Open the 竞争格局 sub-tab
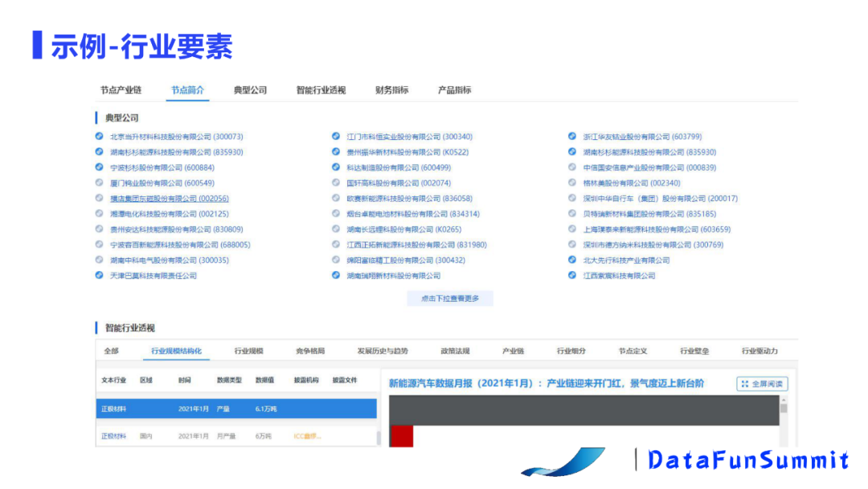Viewport: 868px width, 489px height. point(310,351)
